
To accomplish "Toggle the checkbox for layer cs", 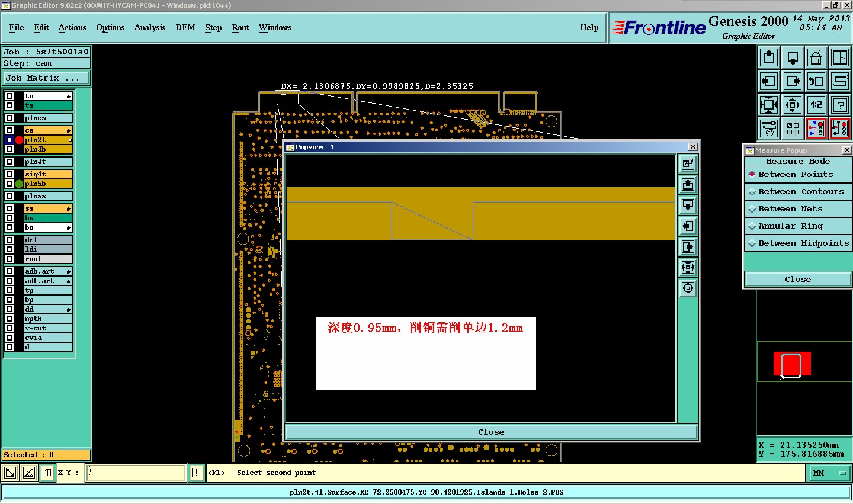I will pyautogui.click(x=9, y=130).
